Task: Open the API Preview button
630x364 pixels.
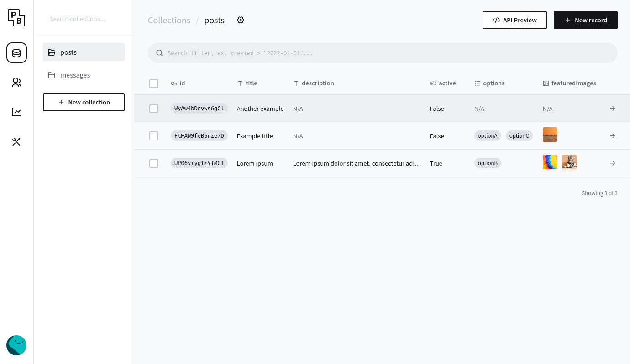Action: [x=514, y=20]
